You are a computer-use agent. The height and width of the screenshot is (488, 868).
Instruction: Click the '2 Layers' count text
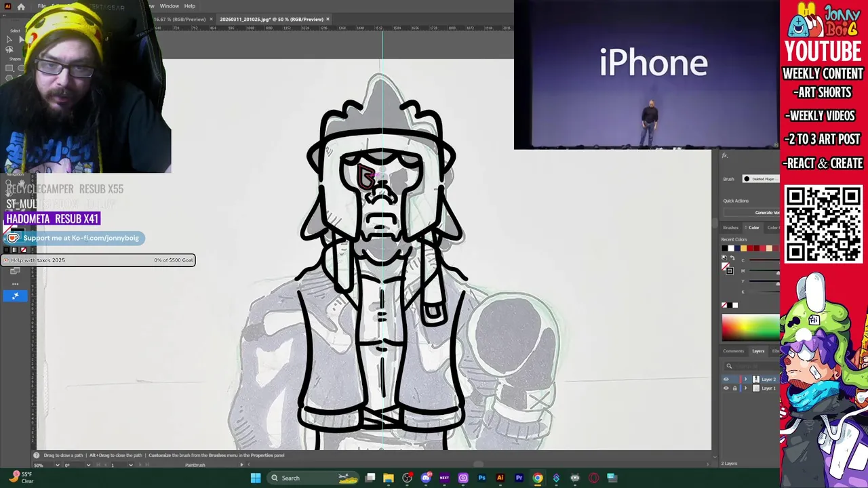(x=729, y=463)
